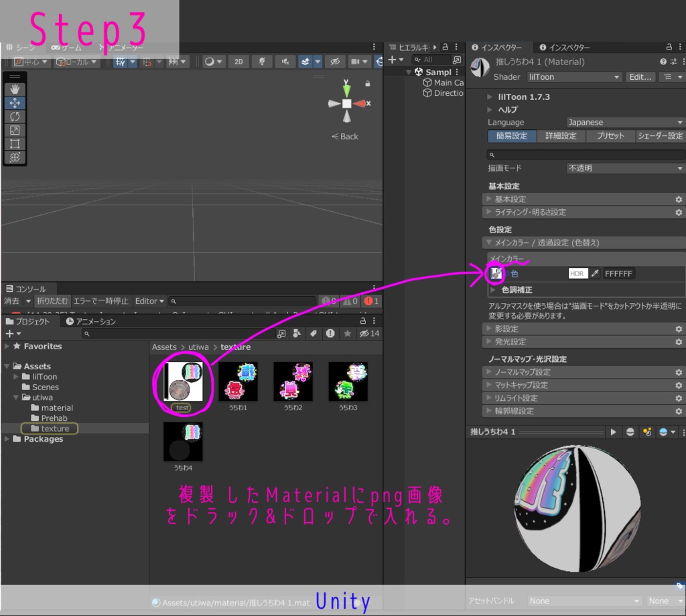Toggle 2D view mode

pyautogui.click(x=238, y=61)
